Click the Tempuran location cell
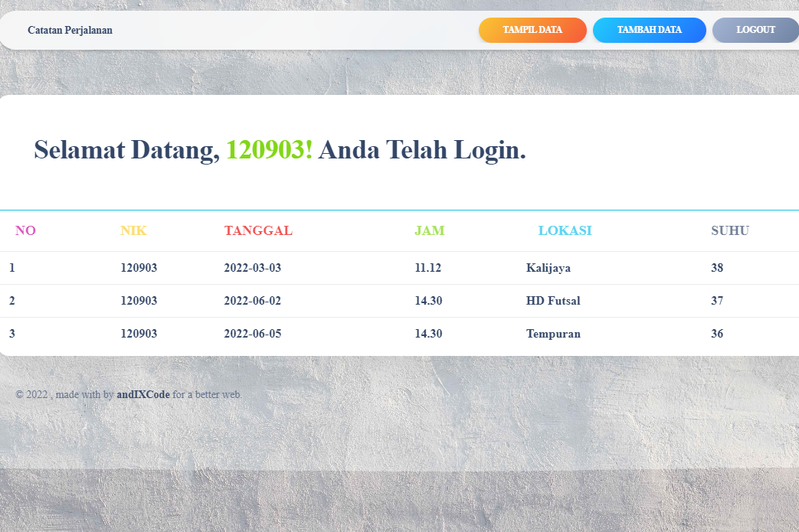Image resolution: width=799 pixels, height=532 pixels. pos(553,334)
